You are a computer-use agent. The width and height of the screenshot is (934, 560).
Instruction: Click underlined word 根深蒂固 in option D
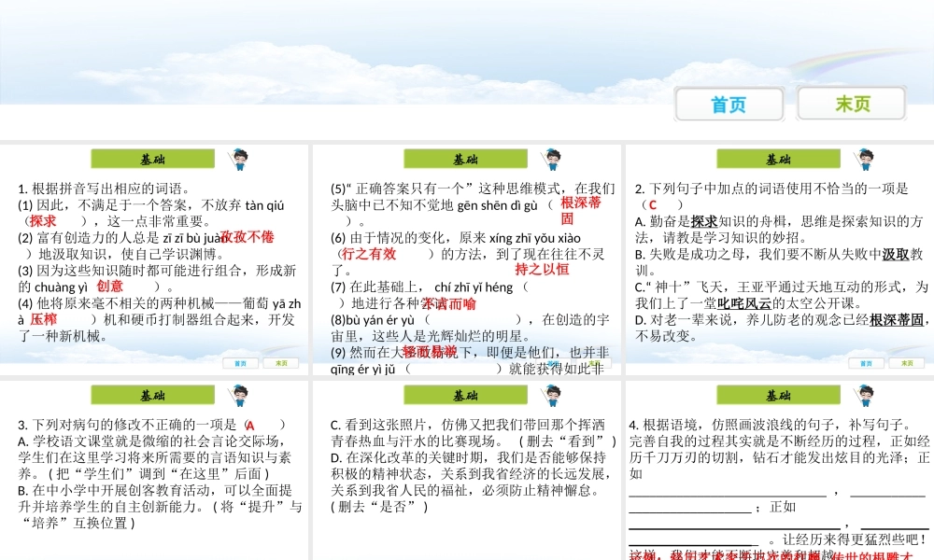point(897,319)
